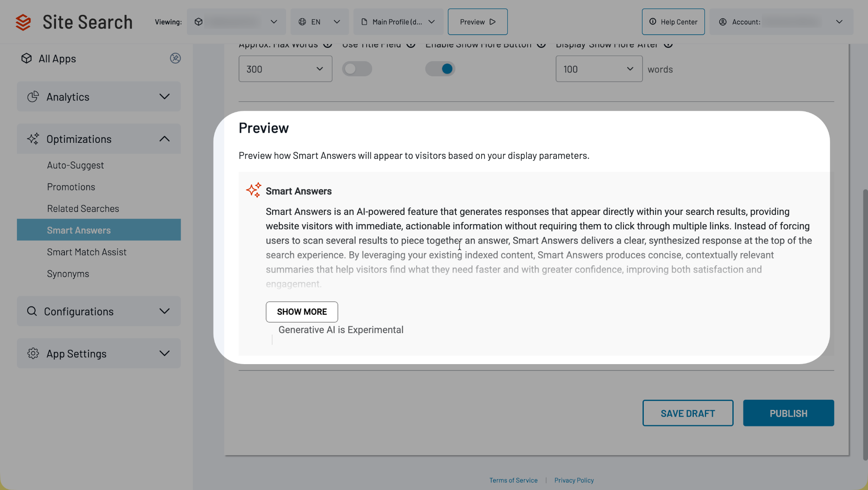
Task: Click 'Generative AI is Experimental' text
Action: (x=341, y=330)
